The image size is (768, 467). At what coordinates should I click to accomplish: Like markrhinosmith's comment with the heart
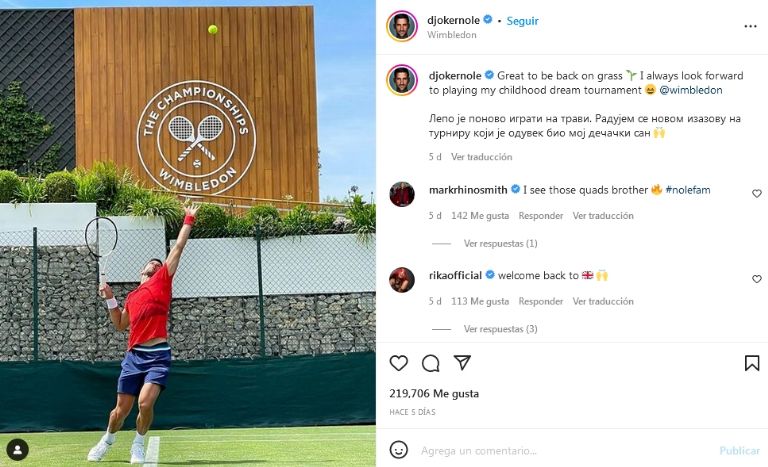(757, 194)
